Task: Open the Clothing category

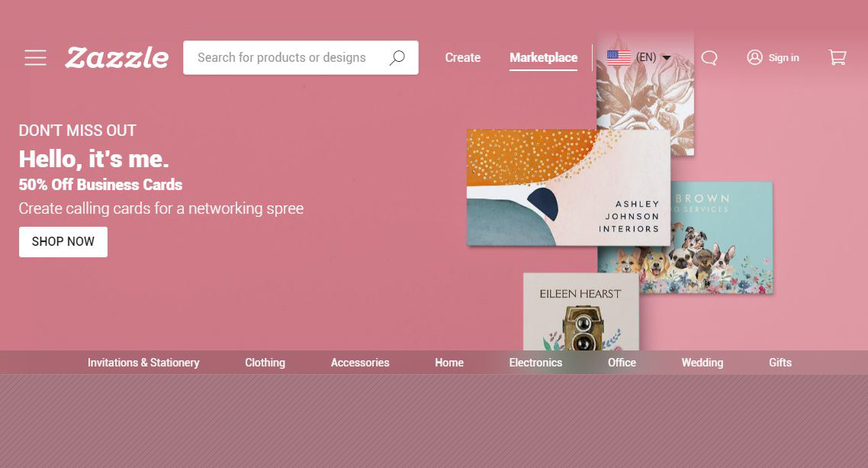Action: click(x=265, y=363)
